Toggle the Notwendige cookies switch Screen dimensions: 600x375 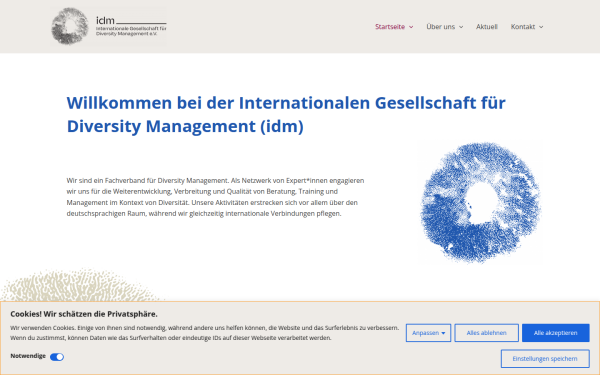[57, 357]
